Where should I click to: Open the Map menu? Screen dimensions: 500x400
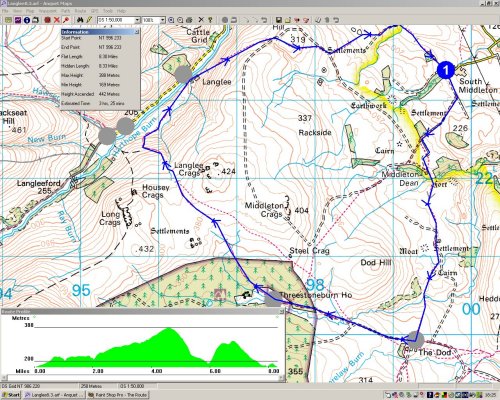click(30, 11)
